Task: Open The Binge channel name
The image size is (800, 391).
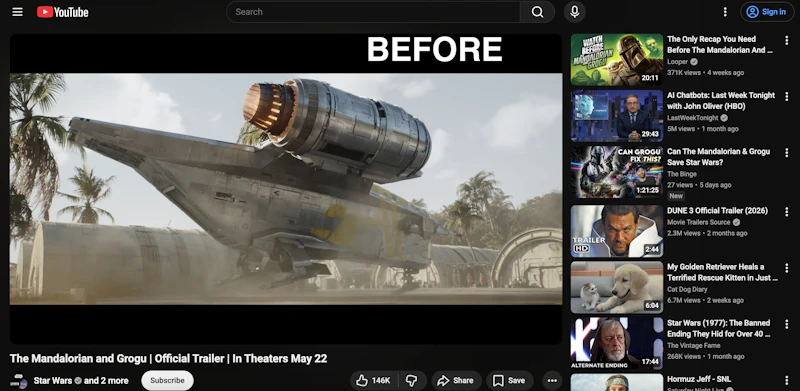Action: [x=682, y=174]
